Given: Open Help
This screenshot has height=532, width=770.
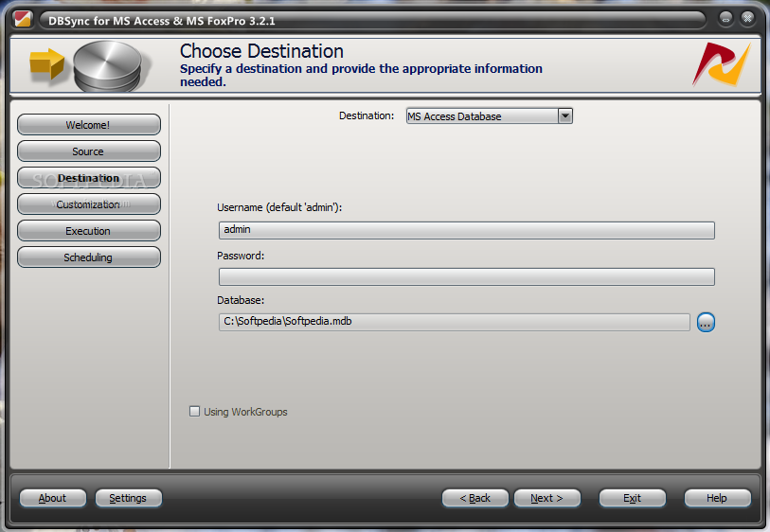Looking at the screenshot, I should point(718,498).
